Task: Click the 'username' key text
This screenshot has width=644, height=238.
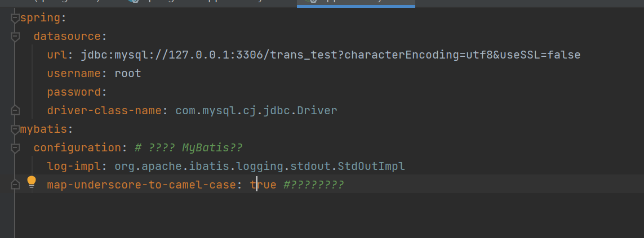Action: pos(74,74)
